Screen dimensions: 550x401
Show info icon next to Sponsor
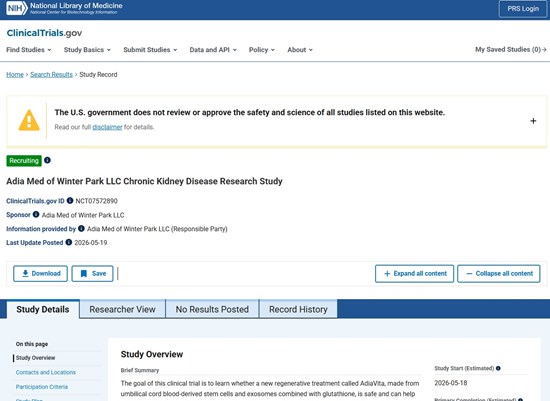(x=36, y=214)
